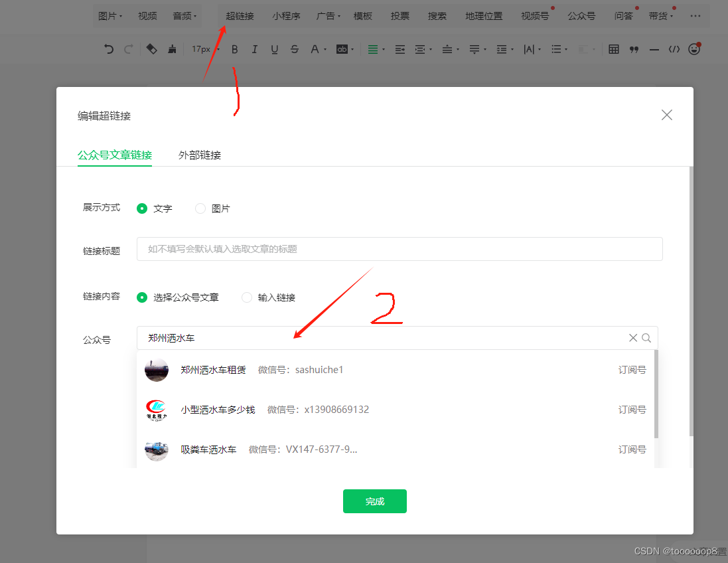Close the edit hyperlink dialog

667,115
